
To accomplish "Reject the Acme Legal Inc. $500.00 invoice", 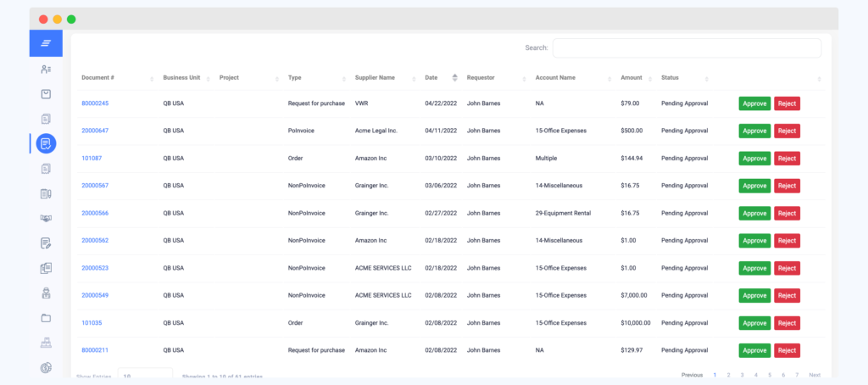I will 787,131.
